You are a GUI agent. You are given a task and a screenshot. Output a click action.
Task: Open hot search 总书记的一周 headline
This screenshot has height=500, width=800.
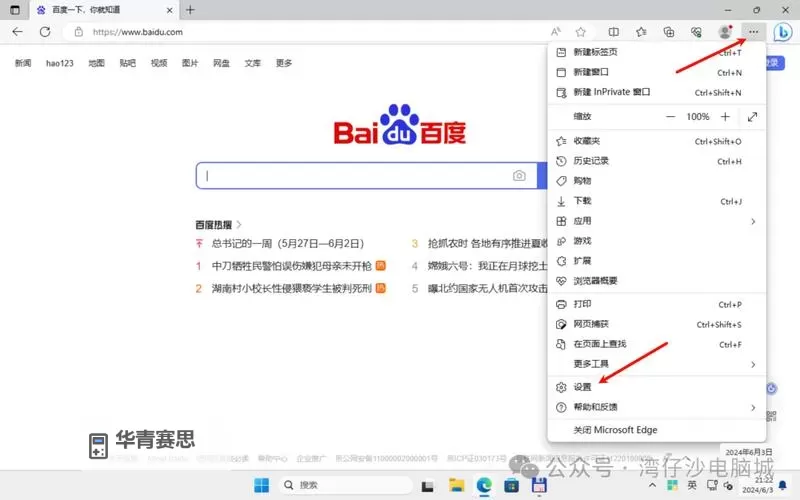point(288,243)
